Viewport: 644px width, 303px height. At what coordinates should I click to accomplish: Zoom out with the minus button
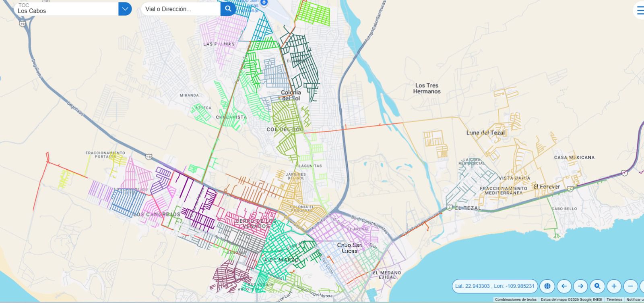(630, 286)
